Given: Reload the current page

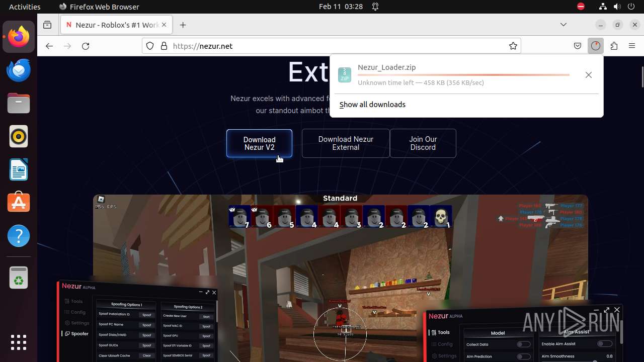Looking at the screenshot, I should [x=86, y=46].
